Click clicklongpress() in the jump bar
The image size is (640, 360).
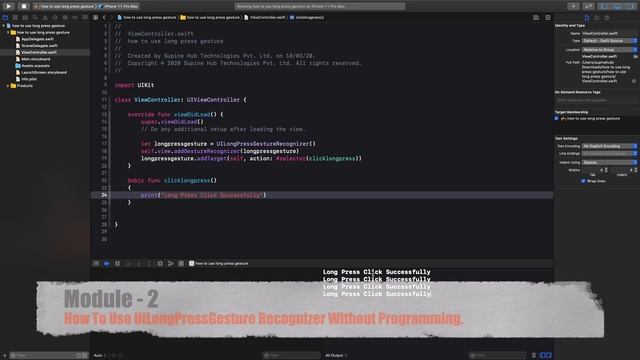point(307,18)
